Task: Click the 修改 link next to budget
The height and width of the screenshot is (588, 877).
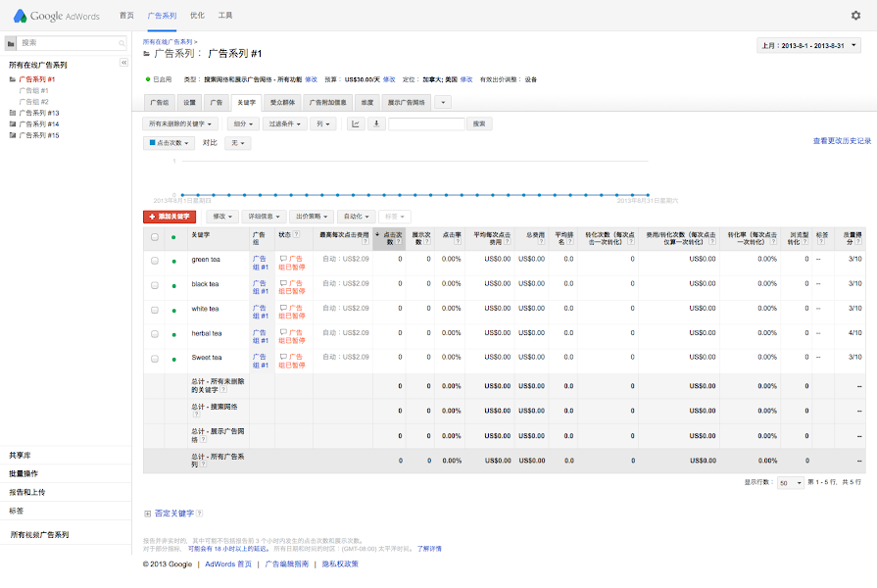Action: point(389,79)
